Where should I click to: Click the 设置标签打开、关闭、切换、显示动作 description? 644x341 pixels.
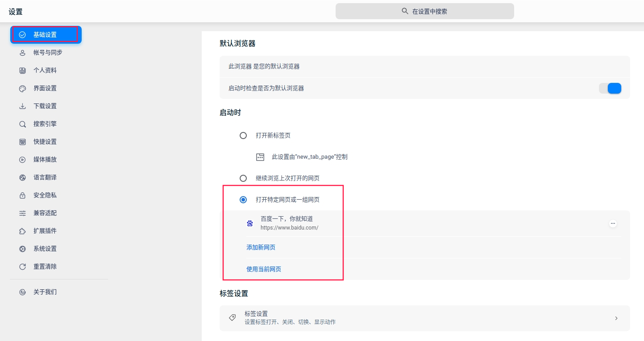[290, 322]
